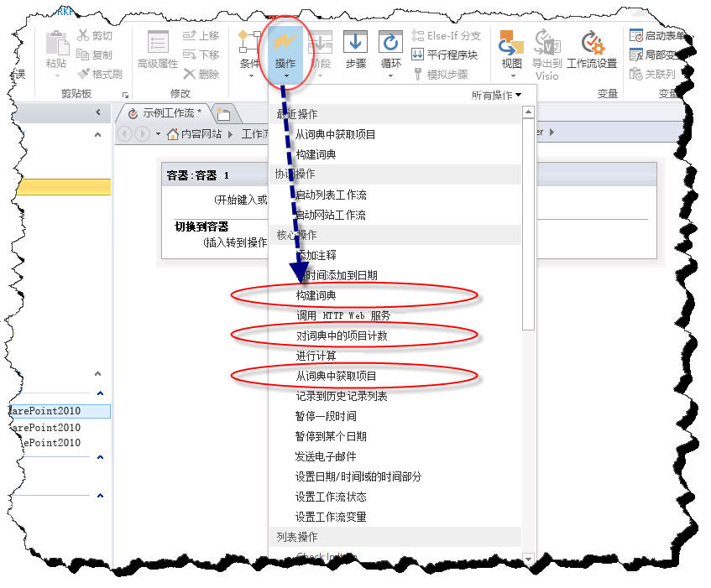Screen dimensions: 711x588
Task: Open the Paste dropdown arrow
Action: [x=57, y=75]
